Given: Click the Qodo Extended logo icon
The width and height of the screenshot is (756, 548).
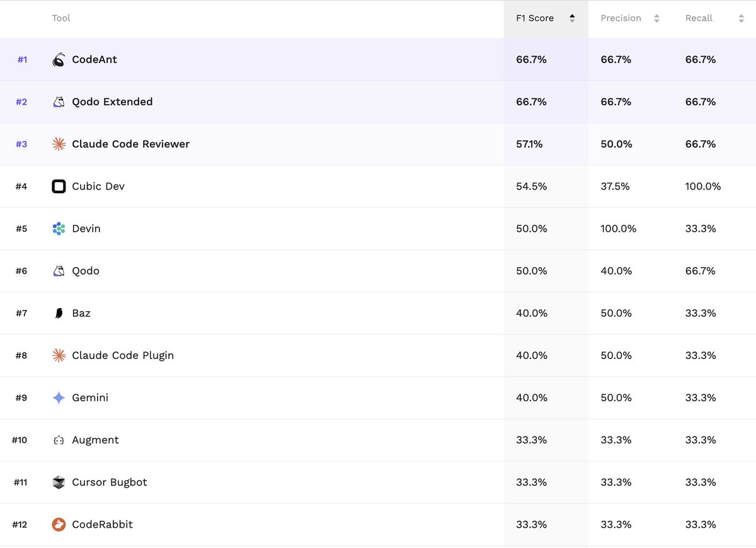Looking at the screenshot, I should [59, 102].
